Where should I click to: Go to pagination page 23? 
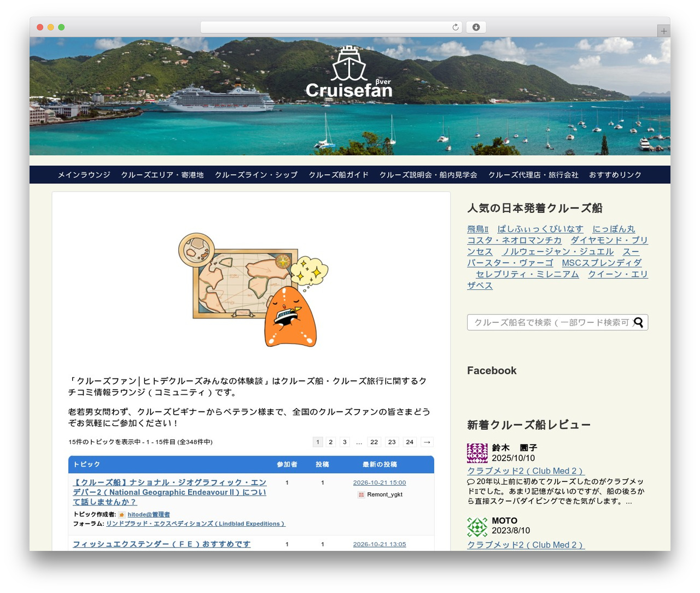[392, 442]
